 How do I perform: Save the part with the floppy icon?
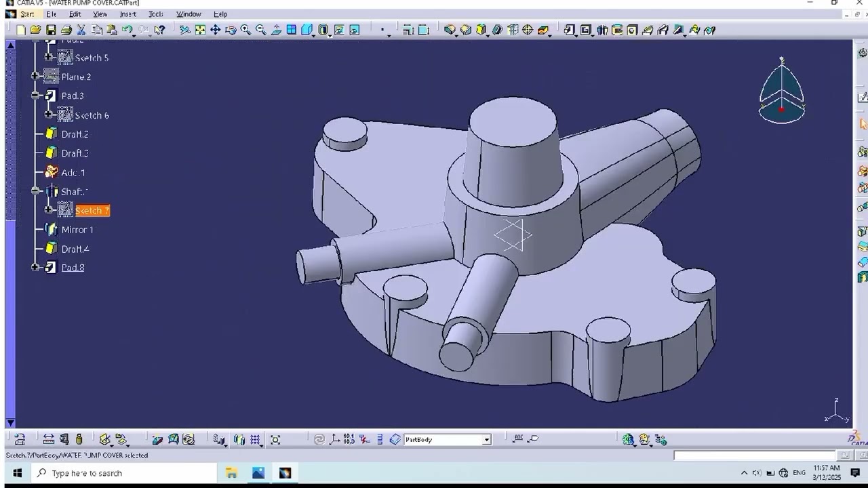(x=51, y=30)
